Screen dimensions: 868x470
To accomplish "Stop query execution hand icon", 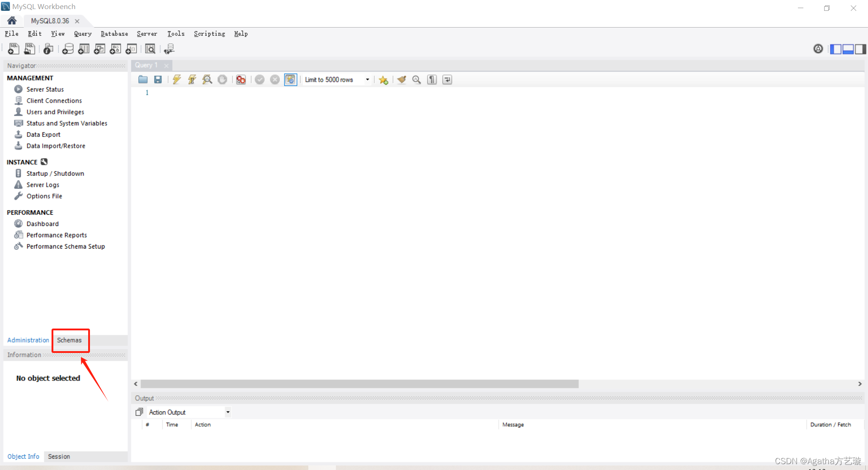I will coord(222,80).
